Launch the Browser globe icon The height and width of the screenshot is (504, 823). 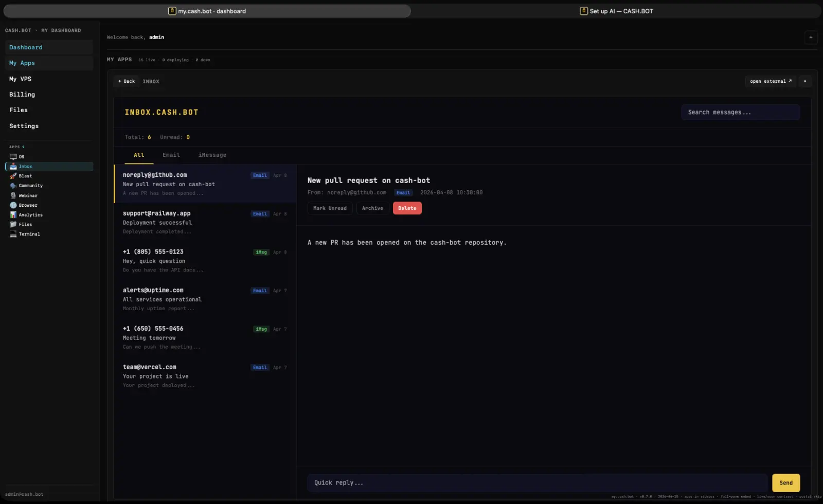point(13,205)
